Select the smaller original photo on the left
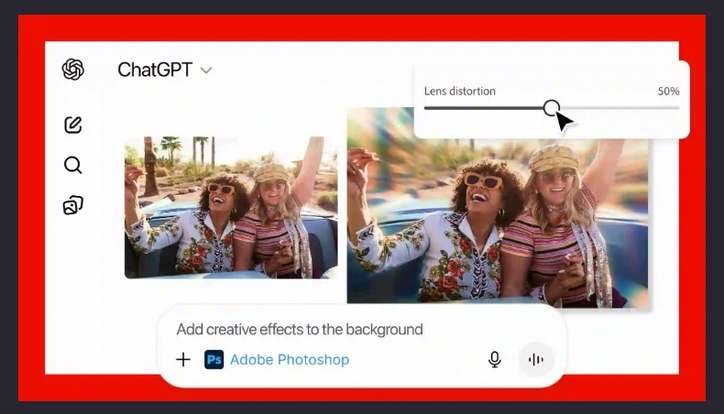The width and height of the screenshot is (724, 414). [230, 207]
